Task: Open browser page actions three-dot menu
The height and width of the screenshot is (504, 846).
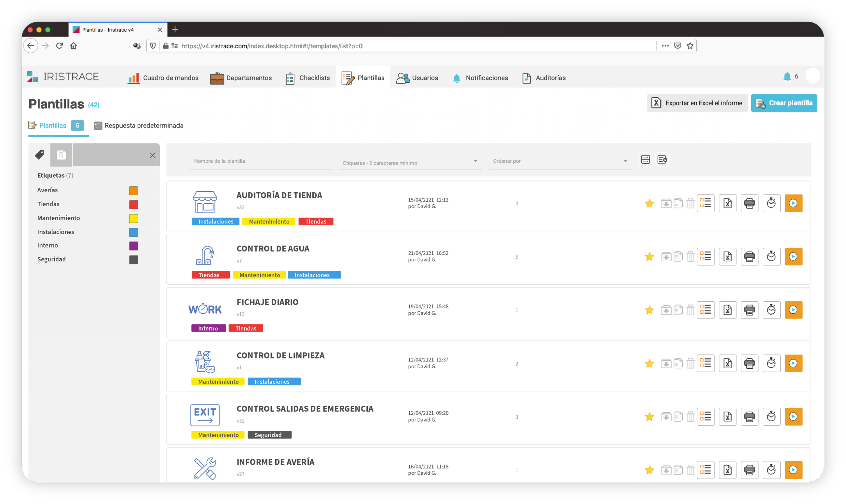Action: click(665, 46)
